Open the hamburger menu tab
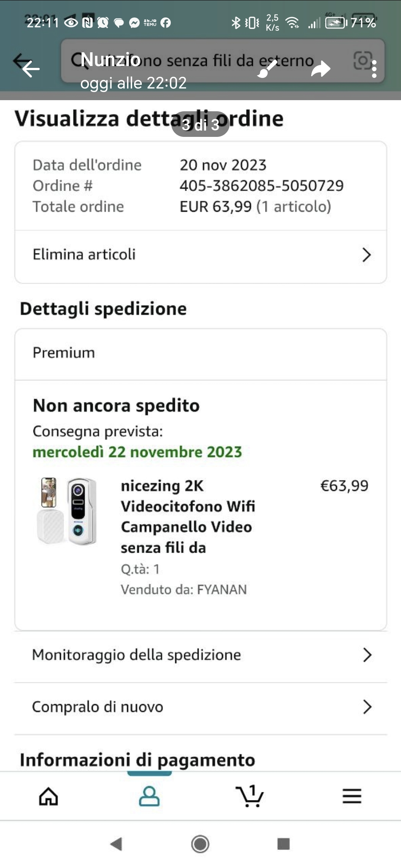Image resolution: width=401 pixels, height=868 pixels. click(352, 796)
